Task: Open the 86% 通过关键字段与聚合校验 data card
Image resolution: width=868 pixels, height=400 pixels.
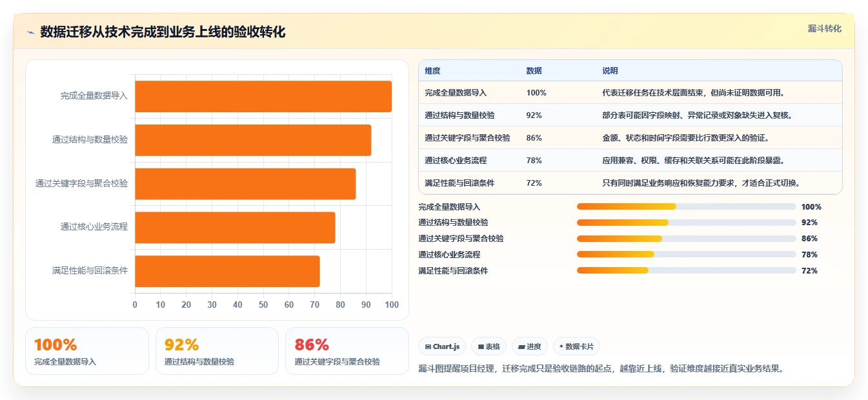Action: click(x=347, y=351)
